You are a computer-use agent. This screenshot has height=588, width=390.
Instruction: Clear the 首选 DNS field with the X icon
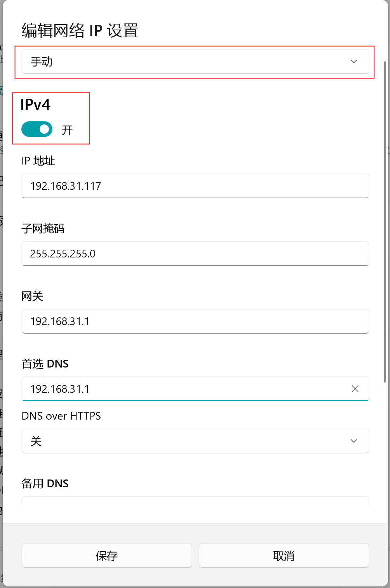click(x=355, y=388)
